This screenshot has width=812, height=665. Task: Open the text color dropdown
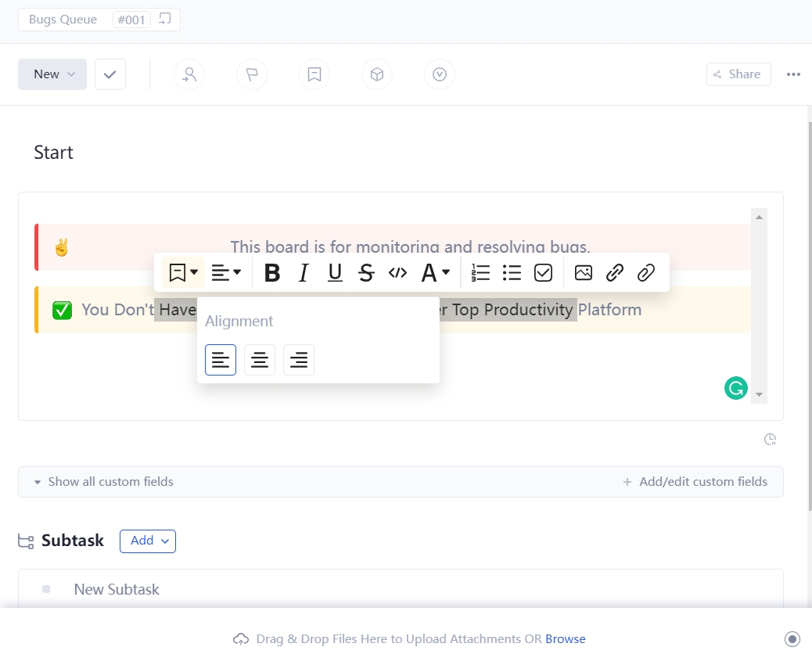(x=433, y=272)
